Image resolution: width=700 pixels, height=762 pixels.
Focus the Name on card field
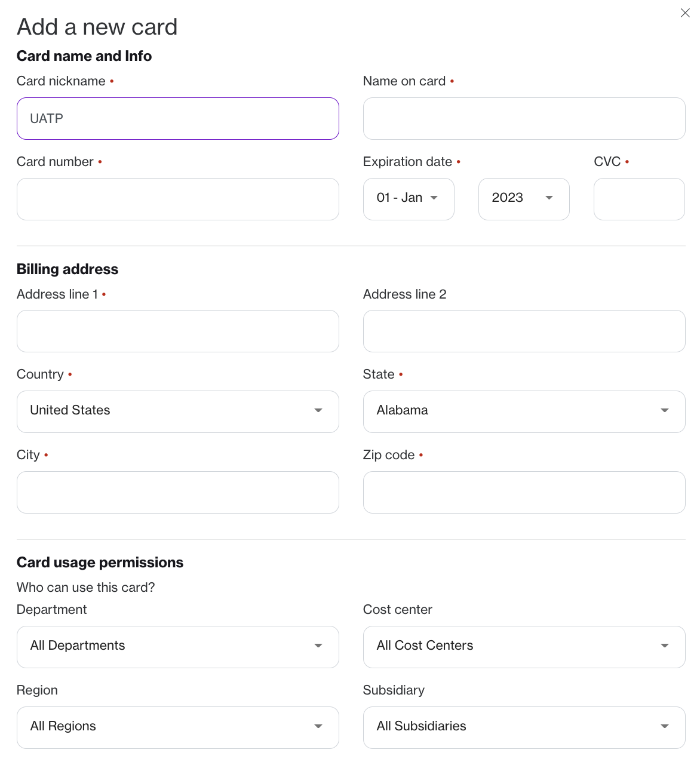pos(524,119)
